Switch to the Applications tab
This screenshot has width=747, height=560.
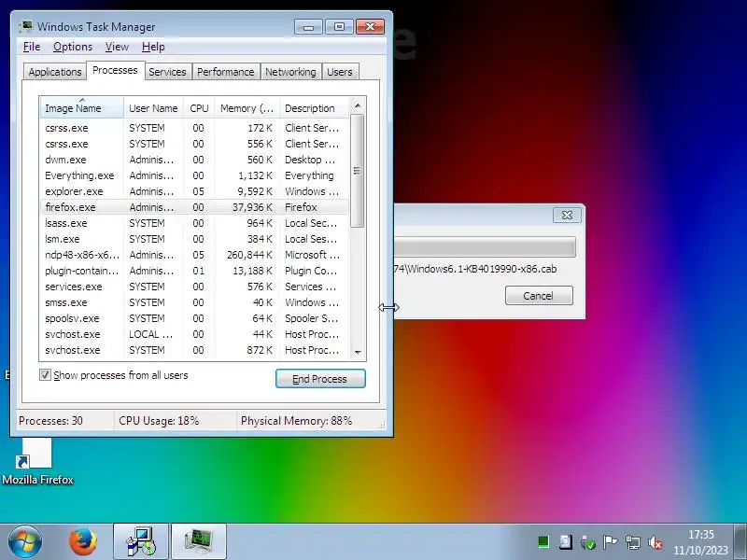[55, 72]
